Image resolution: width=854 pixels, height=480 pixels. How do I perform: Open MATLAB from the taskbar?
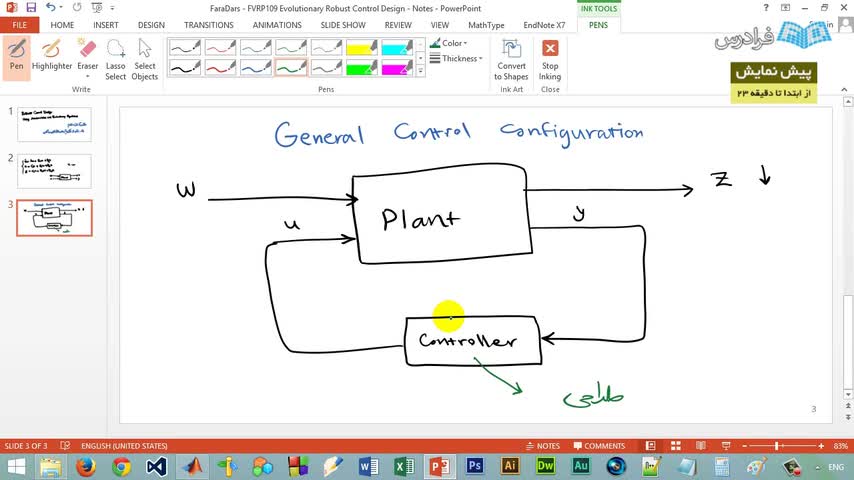[192, 466]
